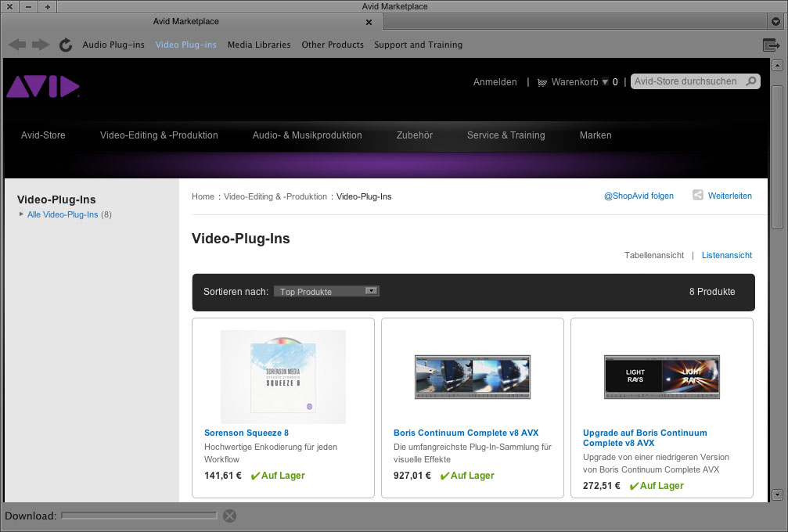
Task: Click the Weiterleiten link
Action: click(x=730, y=196)
